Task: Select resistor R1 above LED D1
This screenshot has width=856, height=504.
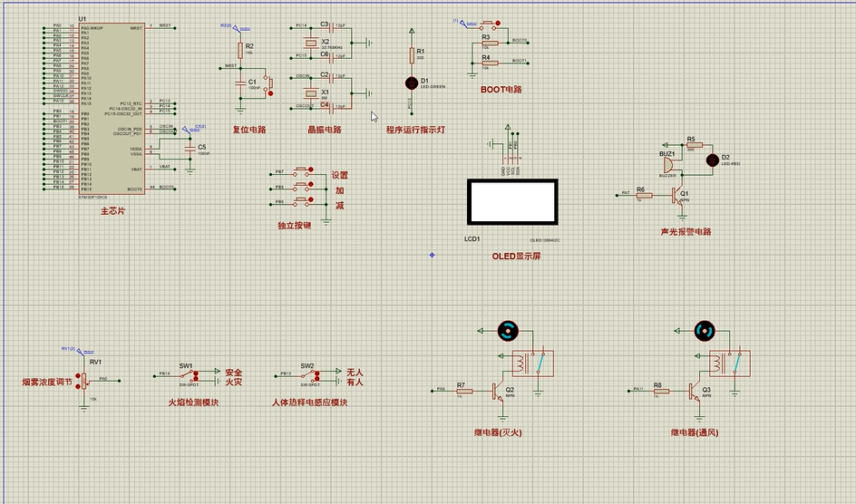Action: click(413, 55)
